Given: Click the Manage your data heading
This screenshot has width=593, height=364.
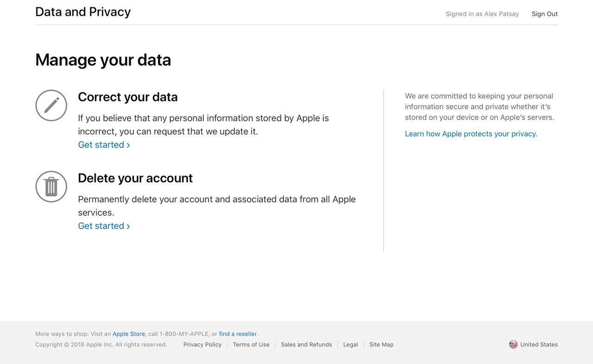Looking at the screenshot, I should [x=103, y=60].
